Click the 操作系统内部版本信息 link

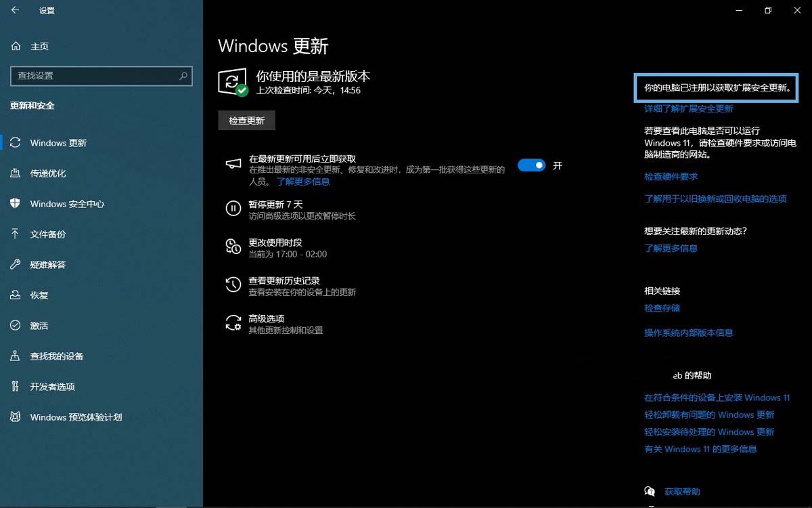[x=689, y=333]
